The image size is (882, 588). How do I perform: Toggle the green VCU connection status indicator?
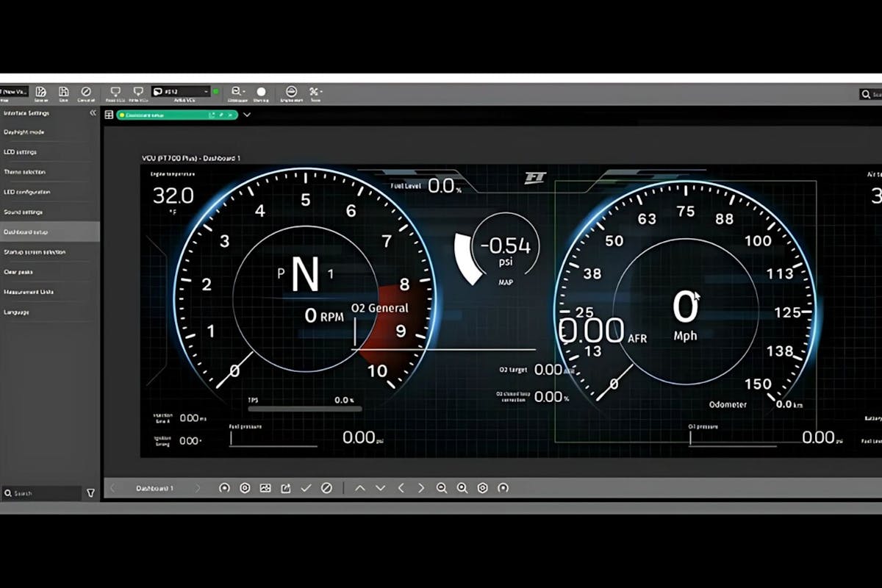(215, 90)
